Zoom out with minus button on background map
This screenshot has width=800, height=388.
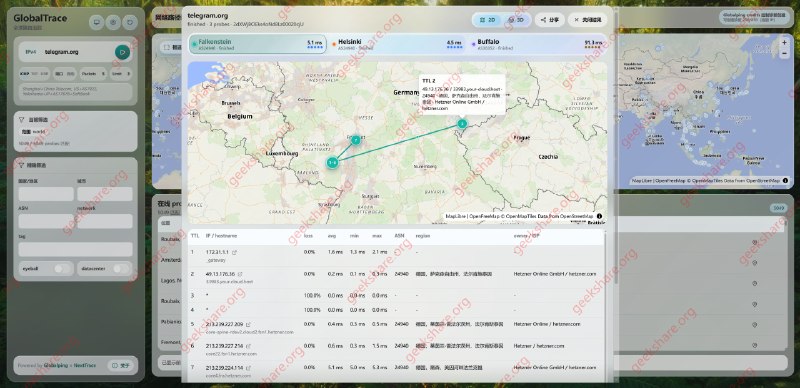pos(784,53)
